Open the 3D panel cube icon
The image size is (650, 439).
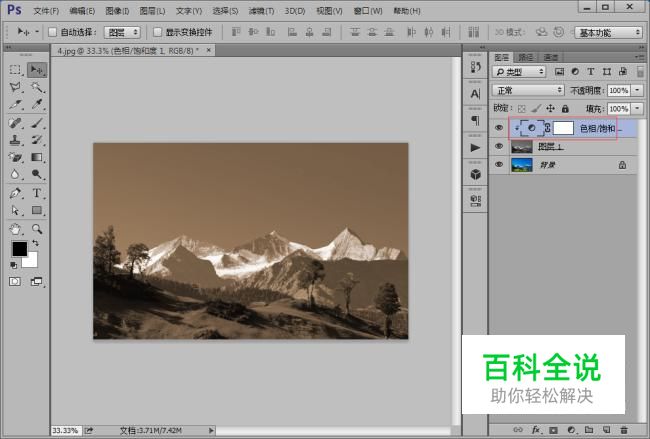(475, 174)
